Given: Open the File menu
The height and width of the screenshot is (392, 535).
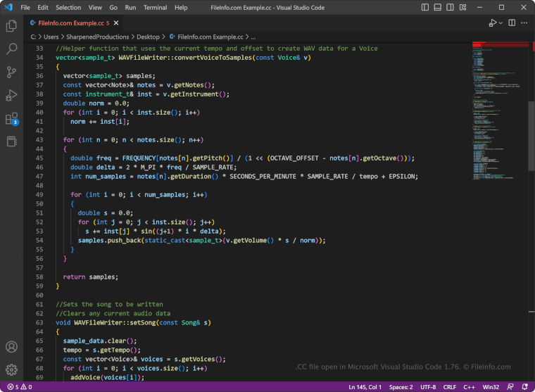Looking at the screenshot, I should (x=25, y=8).
